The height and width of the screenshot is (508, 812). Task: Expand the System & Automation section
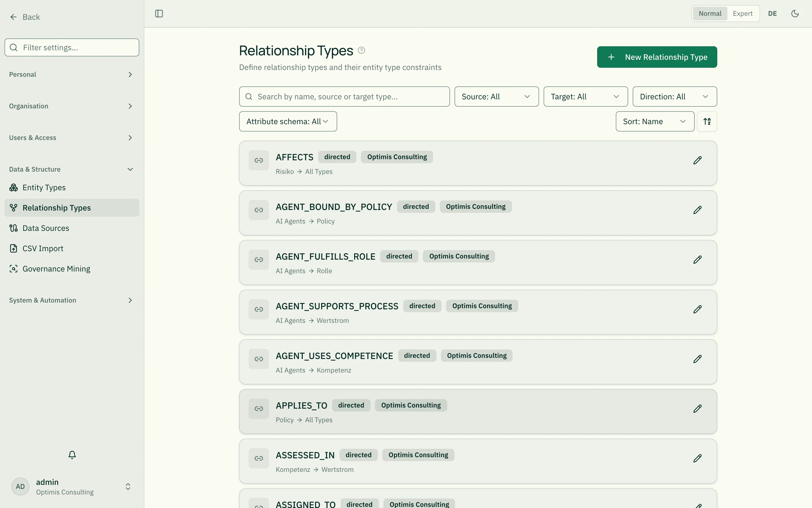(72, 300)
